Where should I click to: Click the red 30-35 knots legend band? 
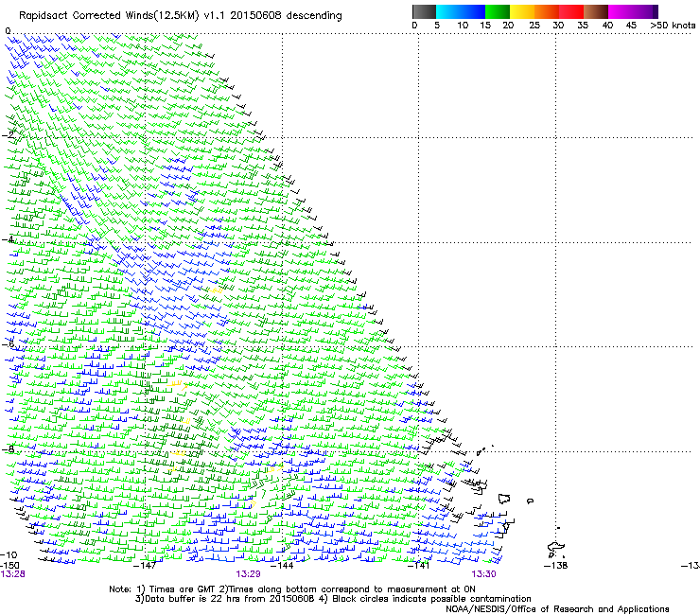tap(571, 11)
